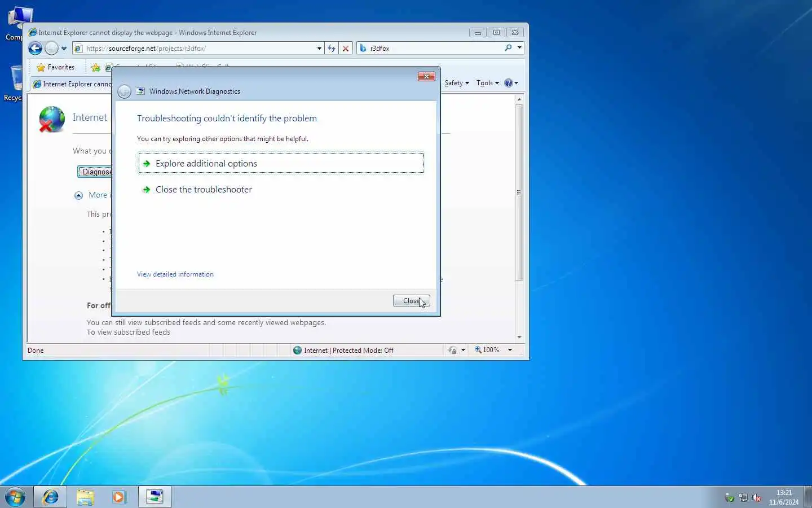This screenshot has height=508, width=812.
Task: Open the Help question mark menu
Action: pos(511,83)
